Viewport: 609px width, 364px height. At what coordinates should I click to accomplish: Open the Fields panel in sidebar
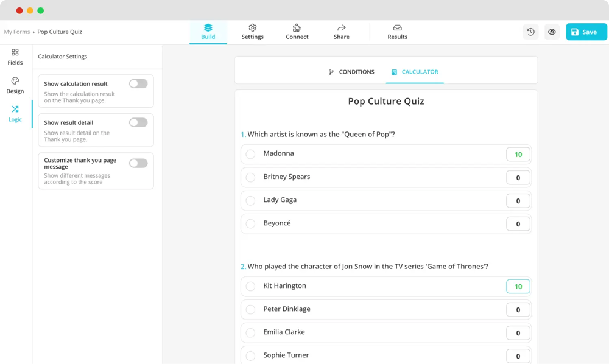[x=15, y=57]
